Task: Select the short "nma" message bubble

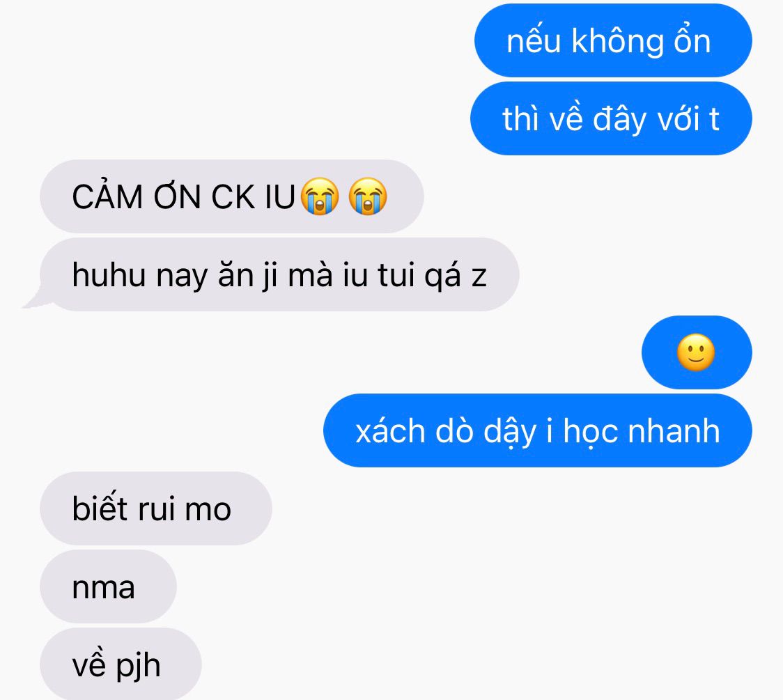Action: click(109, 586)
